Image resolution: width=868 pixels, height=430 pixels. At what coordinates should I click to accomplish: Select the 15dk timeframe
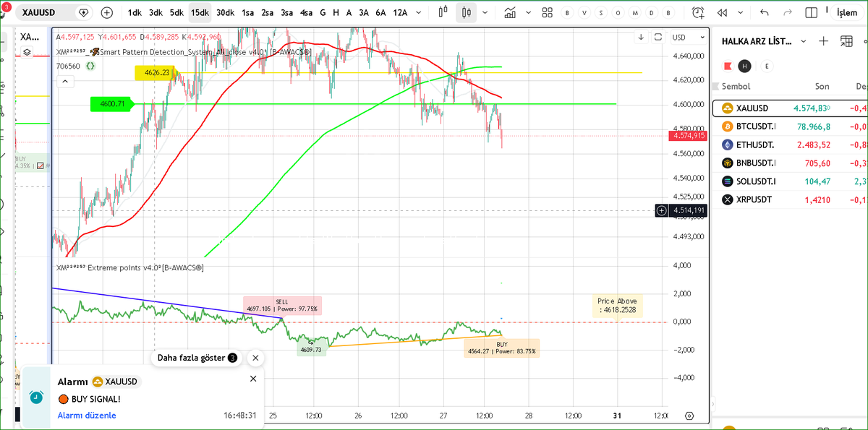pyautogui.click(x=200, y=12)
